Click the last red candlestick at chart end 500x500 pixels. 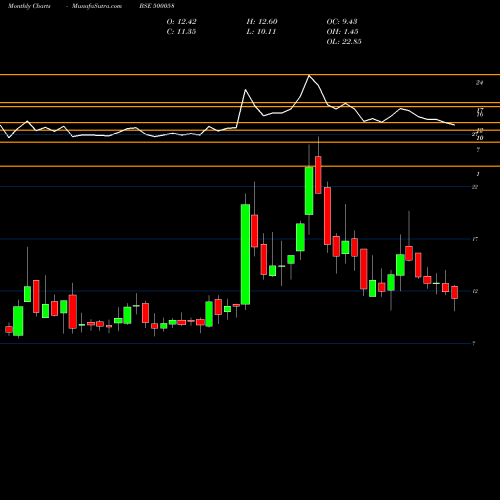pos(454,292)
